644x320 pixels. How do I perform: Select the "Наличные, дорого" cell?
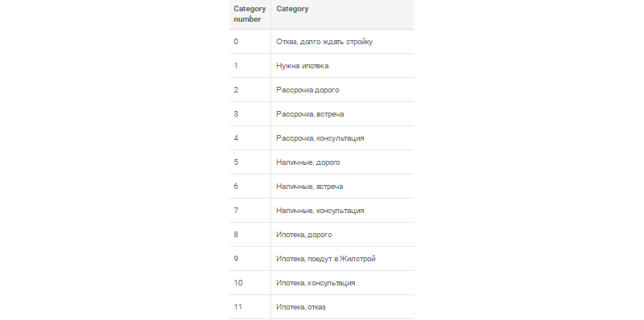click(342, 162)
